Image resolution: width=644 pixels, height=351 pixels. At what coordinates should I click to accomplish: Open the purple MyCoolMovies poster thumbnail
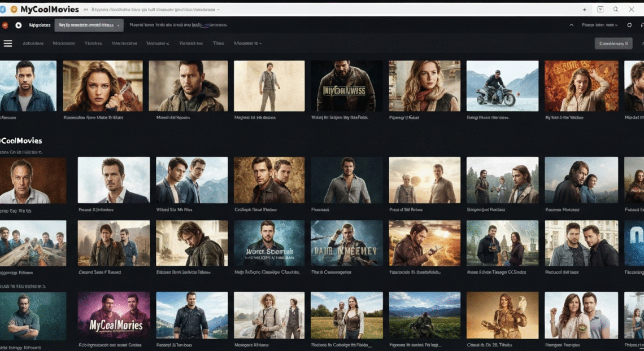pyautogui.click(x=114, y=315)
